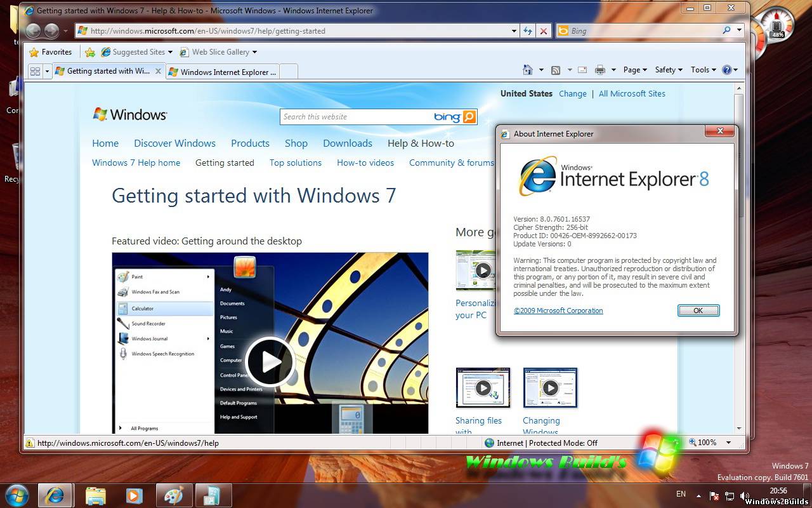Click the Windows 7 Help home link
The width and height of the screenshot is (812, 508).
click(136, 163)
